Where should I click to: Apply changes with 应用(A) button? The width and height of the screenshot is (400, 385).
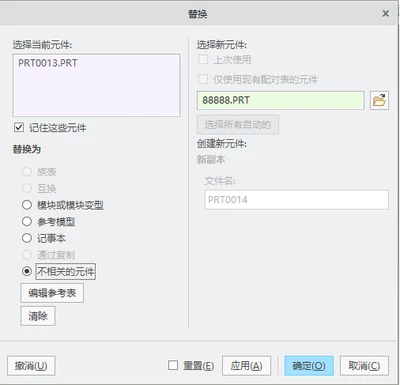coord(246,366)
